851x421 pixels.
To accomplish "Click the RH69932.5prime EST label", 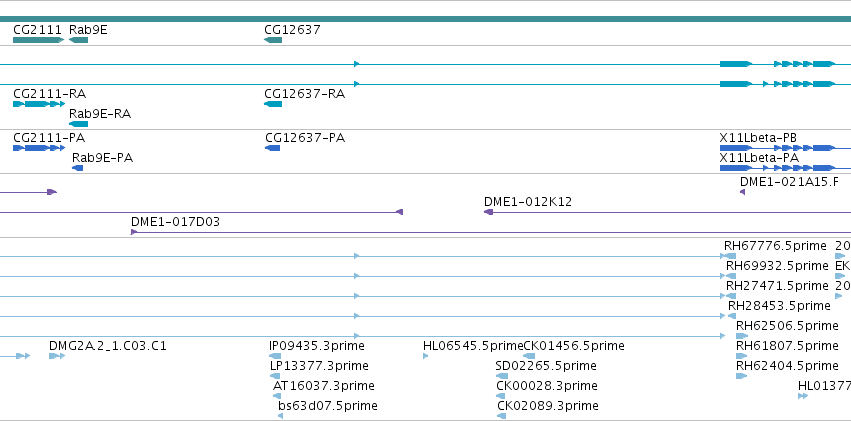I will [777, 266].
